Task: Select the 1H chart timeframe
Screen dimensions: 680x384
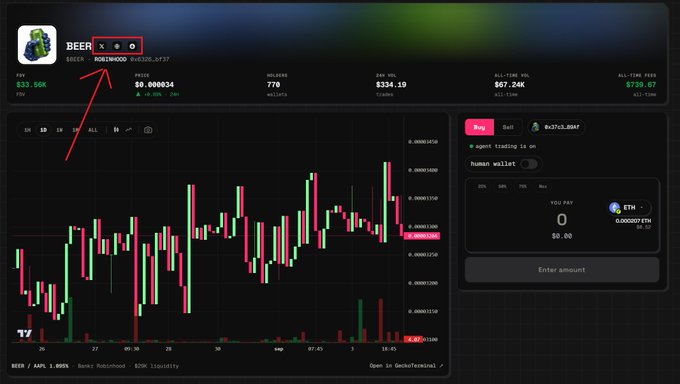Action: (x=27, y=130)
